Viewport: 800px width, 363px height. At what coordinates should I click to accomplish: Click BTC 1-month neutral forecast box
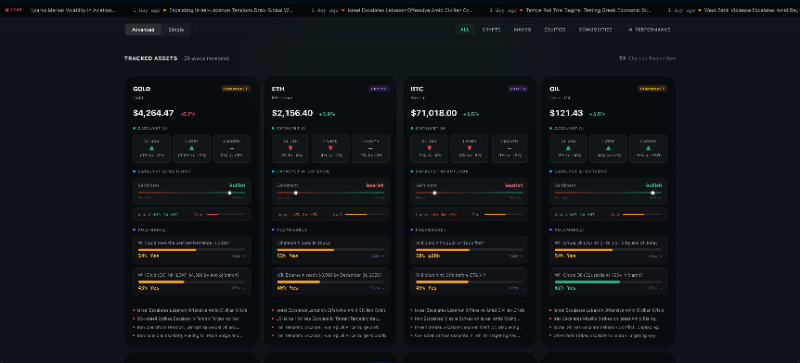[x=509, y=149]
